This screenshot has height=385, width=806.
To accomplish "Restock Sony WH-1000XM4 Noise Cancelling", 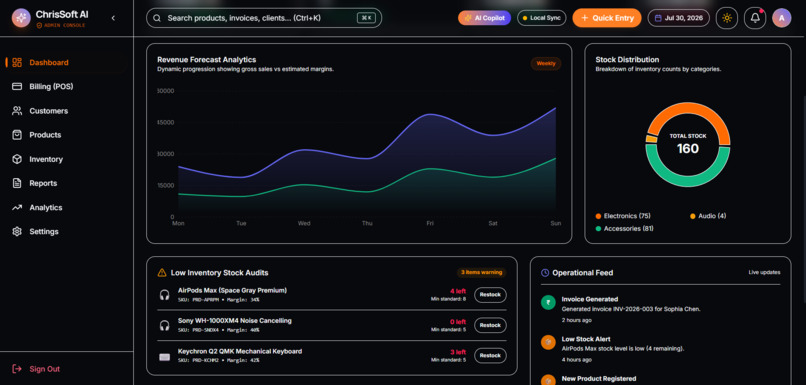I will pos(490,325).
